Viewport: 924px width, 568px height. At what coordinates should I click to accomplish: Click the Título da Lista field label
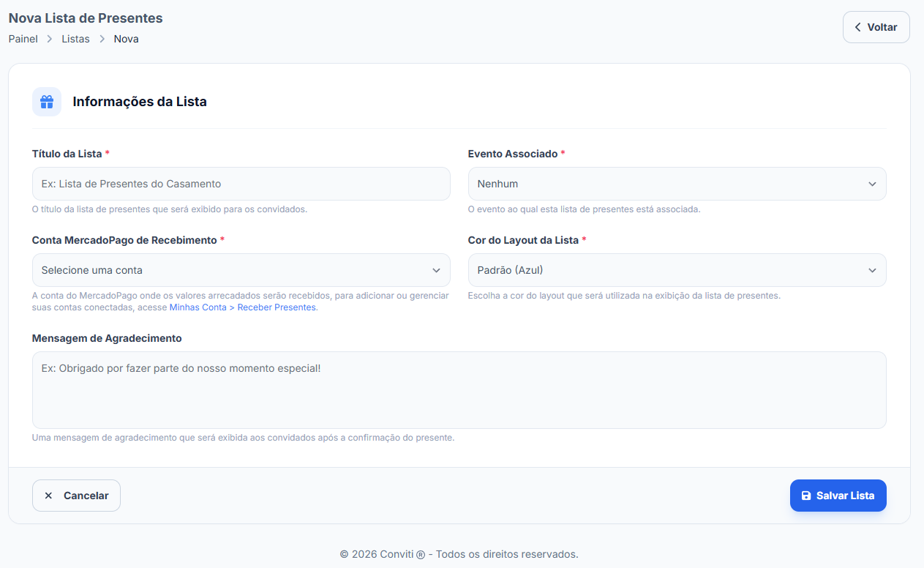pyautogui.click(x=67, y=154)
